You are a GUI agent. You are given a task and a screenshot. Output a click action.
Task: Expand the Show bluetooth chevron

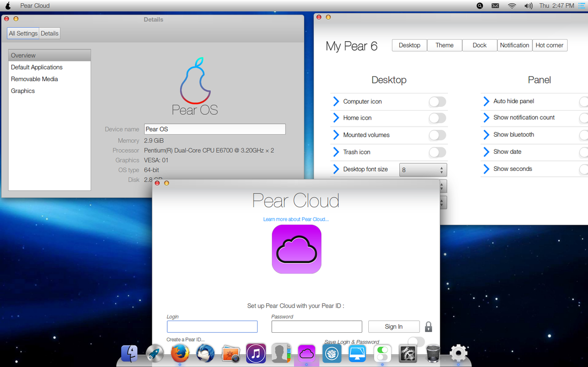[486, 135]
